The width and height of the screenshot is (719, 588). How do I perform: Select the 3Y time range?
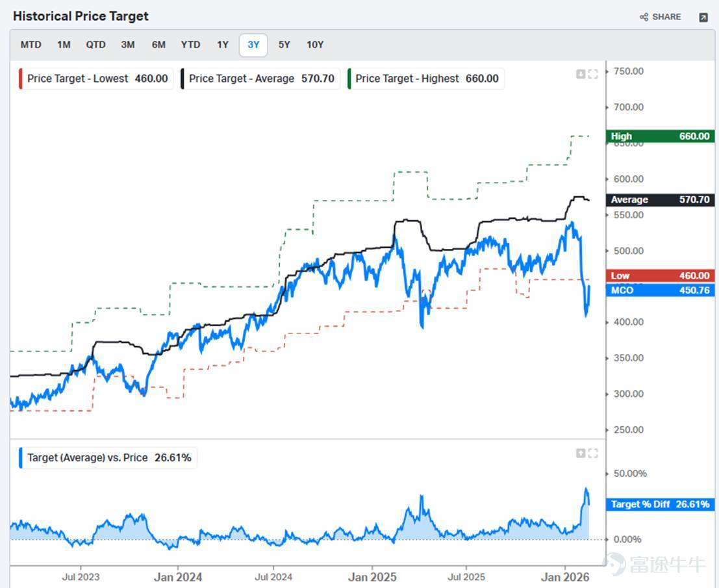click(253, 45)
